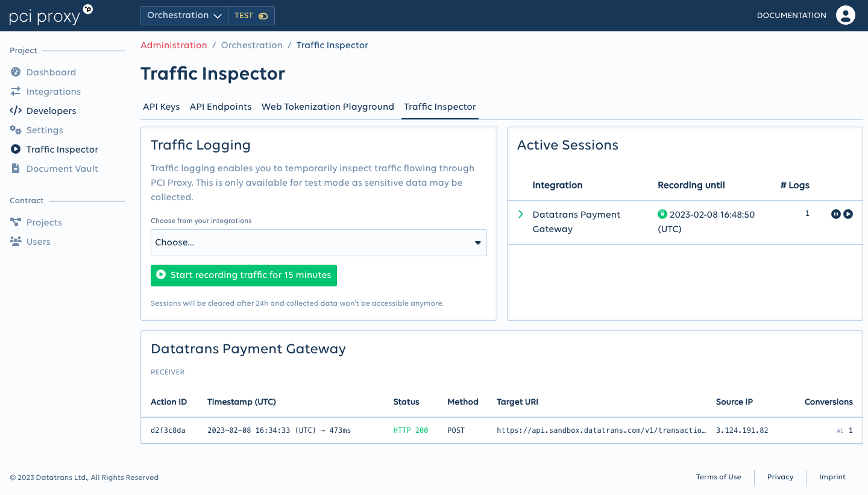The width and height of the screenshot is (868, 495).
Task: Switch to the API Keys tab
Action: click(x=162, y=107)
